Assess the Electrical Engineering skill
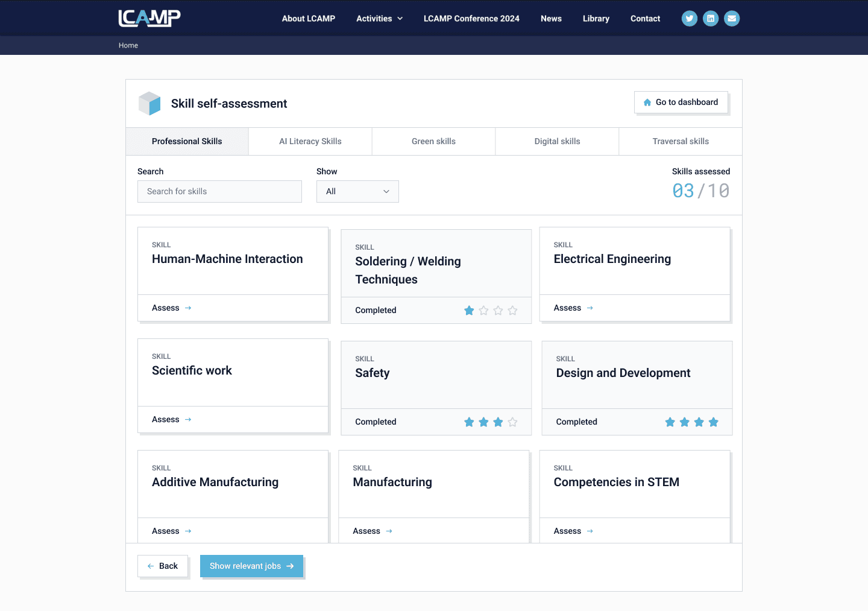Viewport: 868px width, 611px height. point(574,308)
